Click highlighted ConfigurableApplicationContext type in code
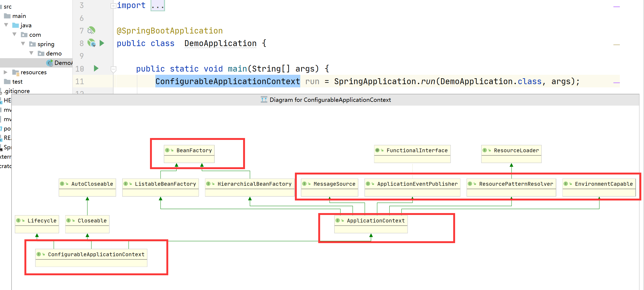Screen dimensions: 644x290 228,81
